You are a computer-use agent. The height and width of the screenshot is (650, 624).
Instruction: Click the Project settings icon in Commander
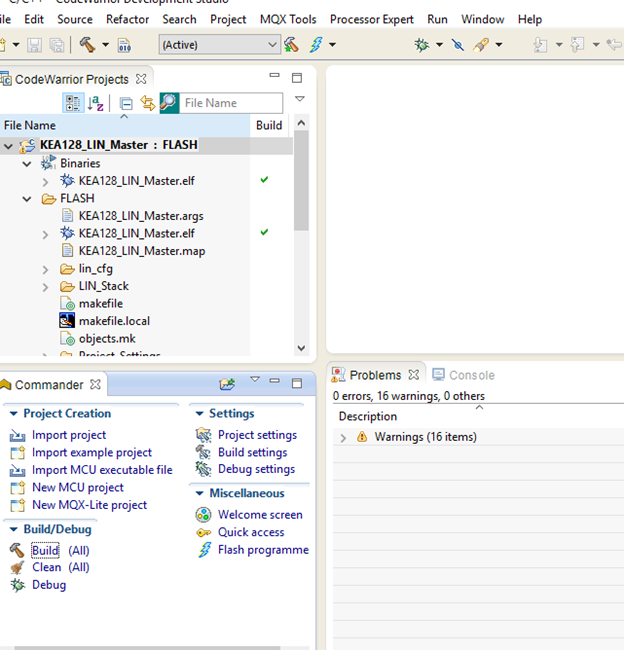[204, 435]
